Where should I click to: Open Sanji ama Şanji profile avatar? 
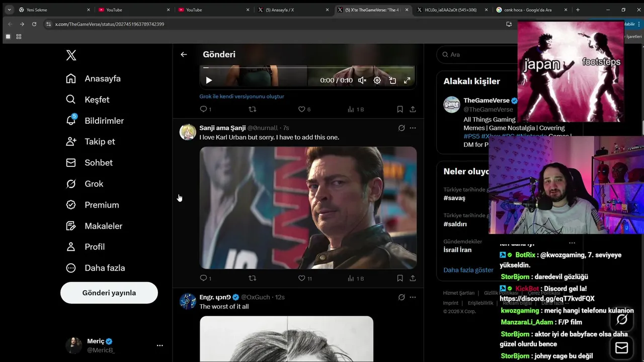coord(188,132)
